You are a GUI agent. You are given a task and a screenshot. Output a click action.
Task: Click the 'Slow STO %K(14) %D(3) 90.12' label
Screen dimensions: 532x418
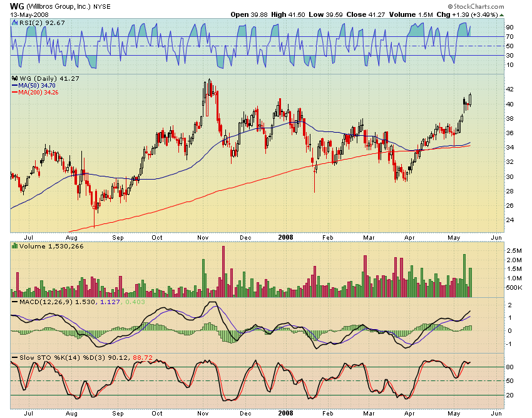click(x=74, y=357)
